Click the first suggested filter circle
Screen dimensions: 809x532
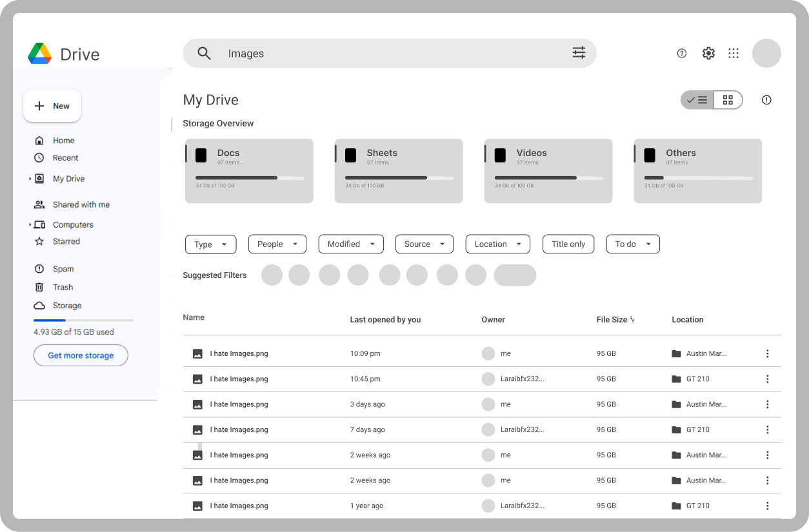tap(272, 275)
